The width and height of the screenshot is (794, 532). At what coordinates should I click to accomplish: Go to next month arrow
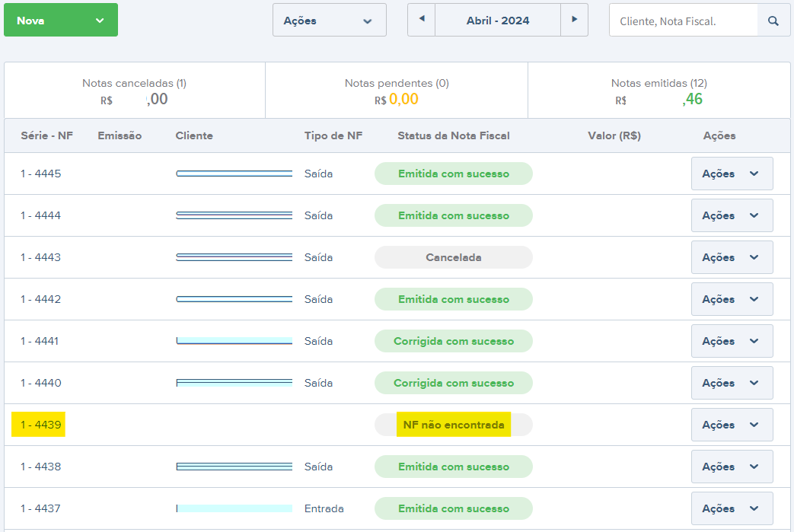coord(574,20)
